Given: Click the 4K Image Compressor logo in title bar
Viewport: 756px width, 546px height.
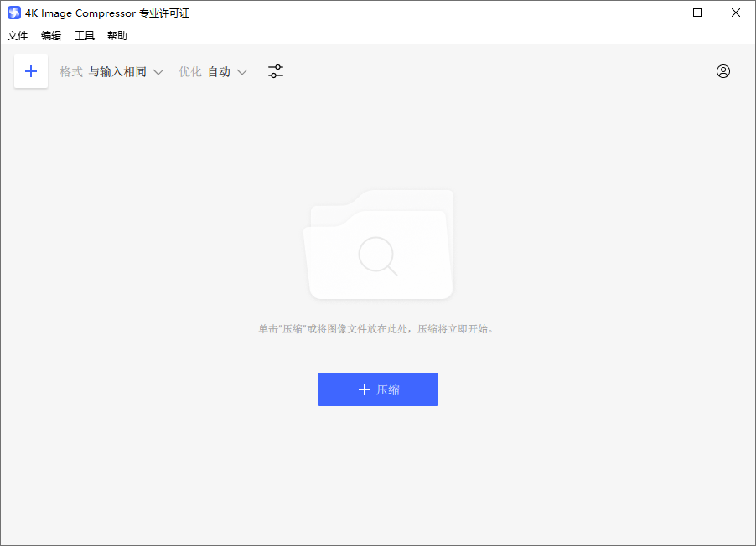Looking at the screenshot, I should (13, 13).
